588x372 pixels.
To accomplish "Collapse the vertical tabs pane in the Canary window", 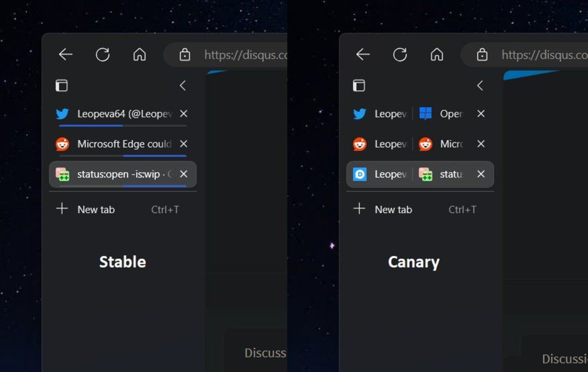I will point(480,86).
